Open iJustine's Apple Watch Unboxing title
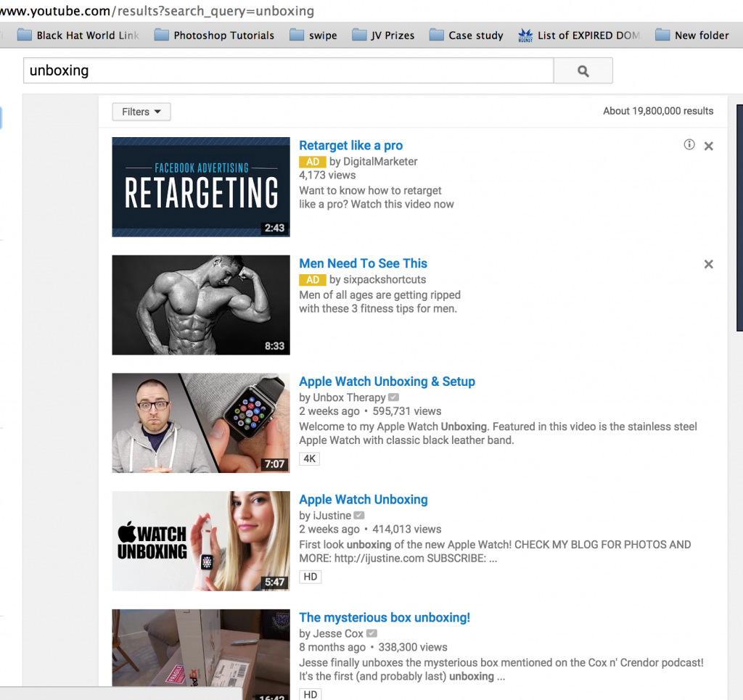The image size is (743, 700). (363, 499)
